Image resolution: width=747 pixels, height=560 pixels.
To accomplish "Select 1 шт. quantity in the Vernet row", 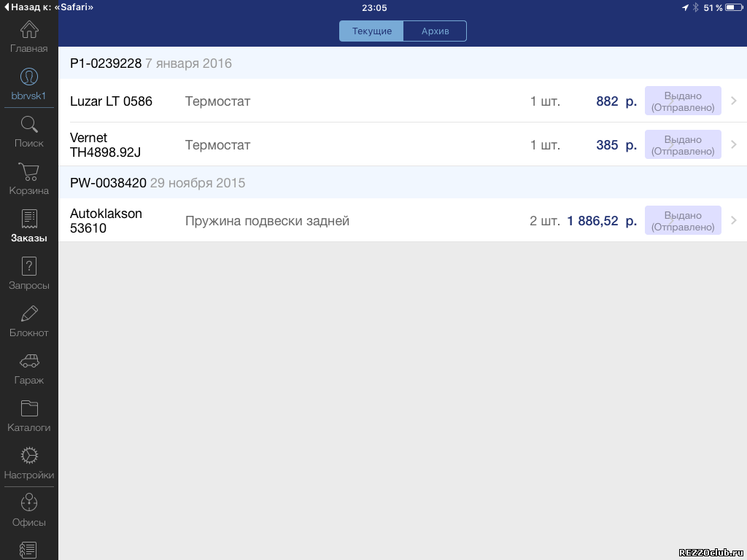I will (x=546, y=145).
